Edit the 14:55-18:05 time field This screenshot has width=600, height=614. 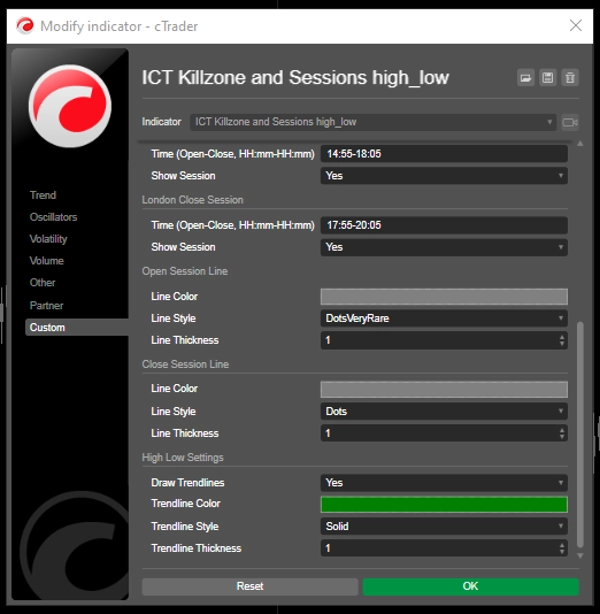[444, 154]
